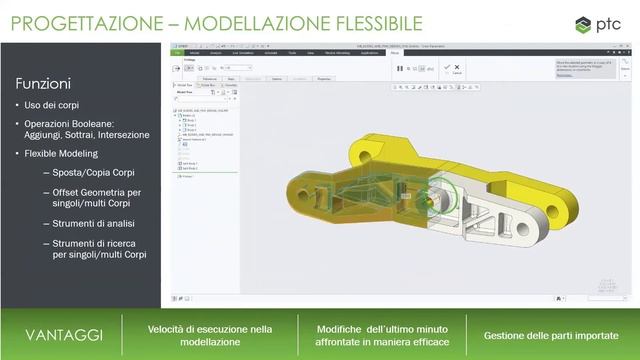Click third status bar icon bottom-left

pos(187,299)
